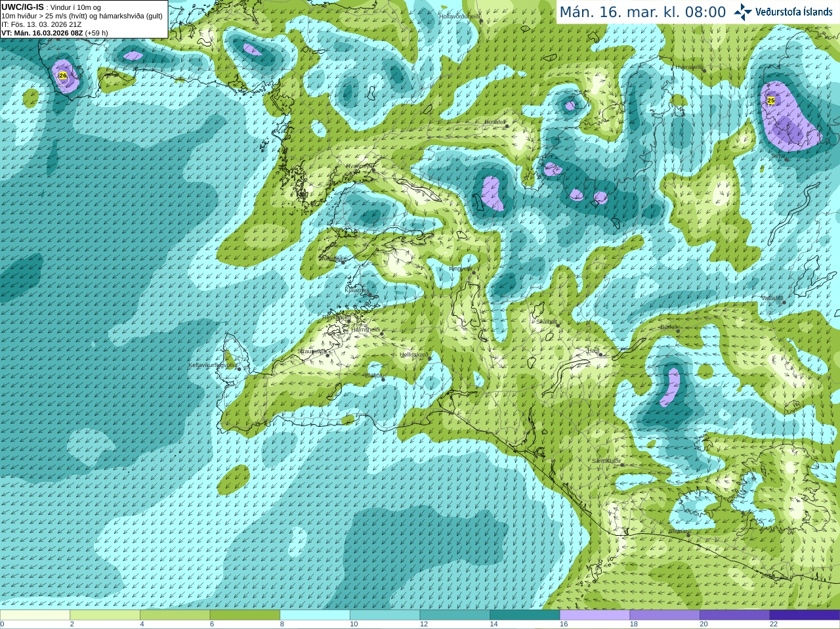Click the Húsafell station marker
Screen dimensions: 840x629
point(507,126)
